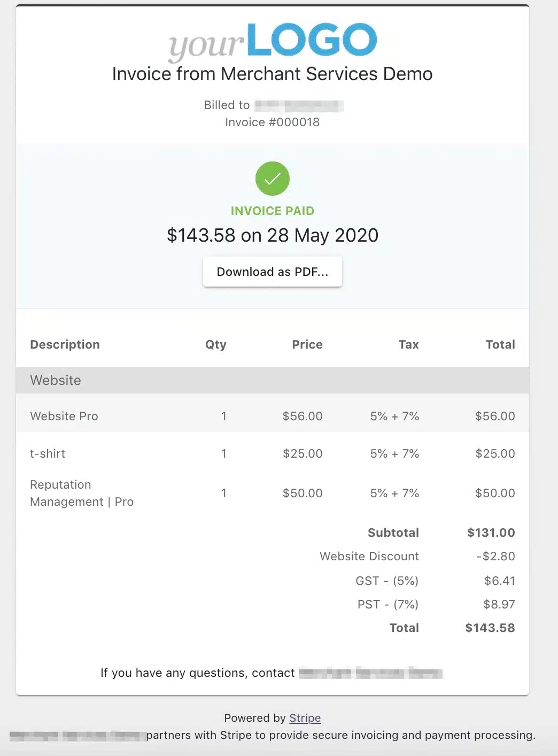Click the Total column header
The width and height of the screenshot is (558, 756).
click(x=500, y=345)
